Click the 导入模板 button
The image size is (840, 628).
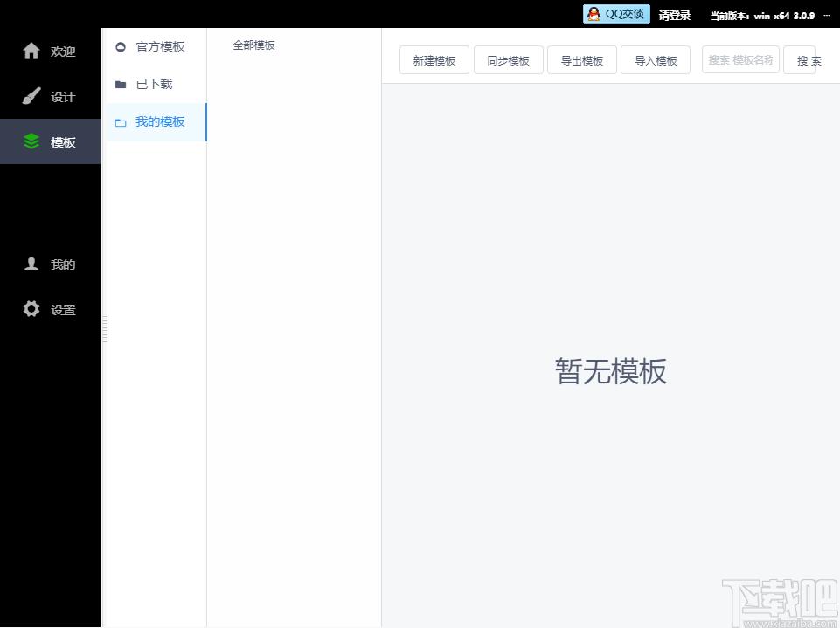pos(656,60)
